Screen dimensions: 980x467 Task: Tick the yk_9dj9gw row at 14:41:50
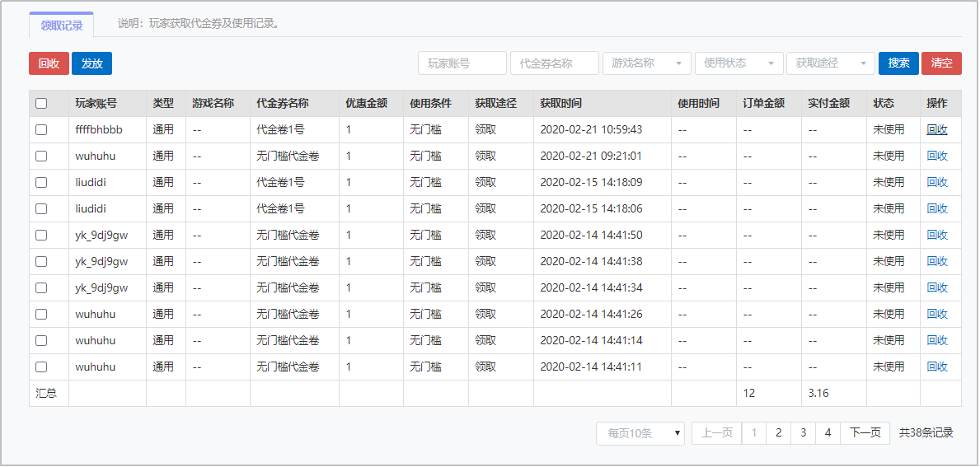[41, 236]
